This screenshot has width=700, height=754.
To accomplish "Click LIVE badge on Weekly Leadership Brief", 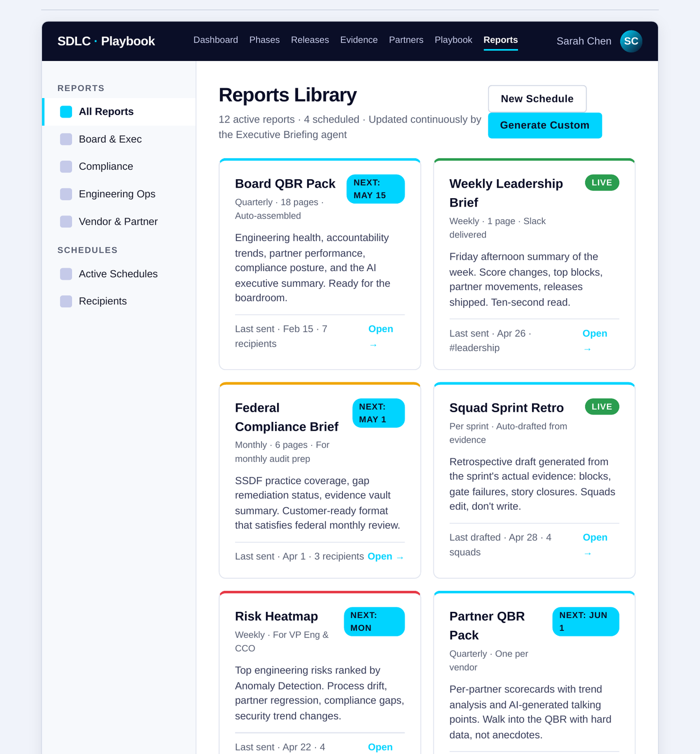I will (x=602, y=183).
